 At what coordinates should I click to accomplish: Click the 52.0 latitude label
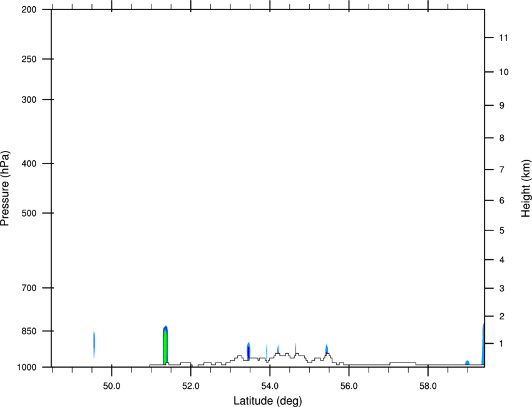[191, 386]
